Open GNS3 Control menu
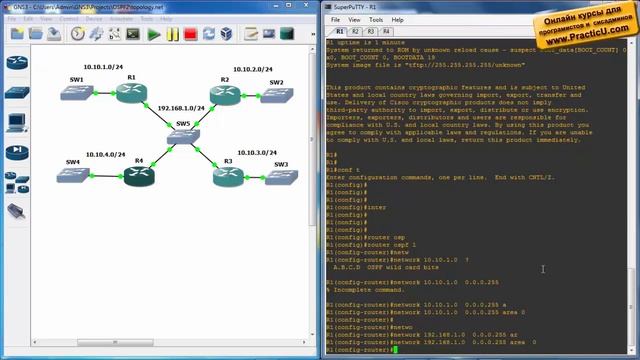640x360 pixels. [x=69, y=19]
